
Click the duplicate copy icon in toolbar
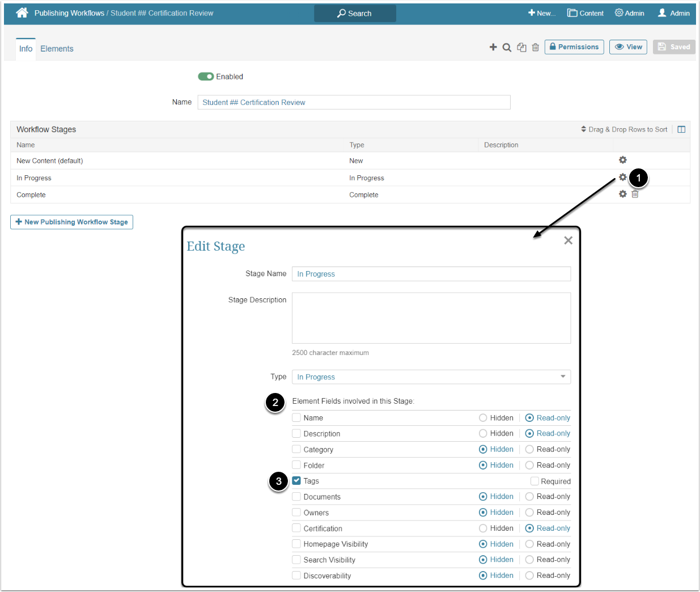[521, 48]
